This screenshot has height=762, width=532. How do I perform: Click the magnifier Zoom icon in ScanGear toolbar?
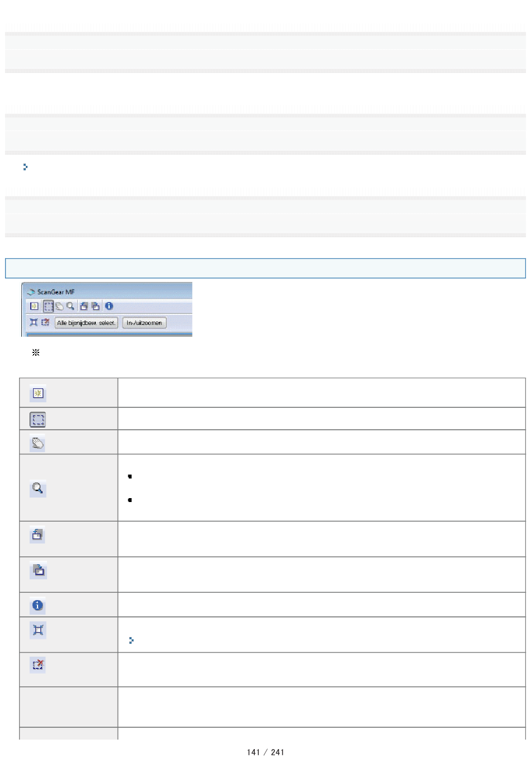click(70, 306)
